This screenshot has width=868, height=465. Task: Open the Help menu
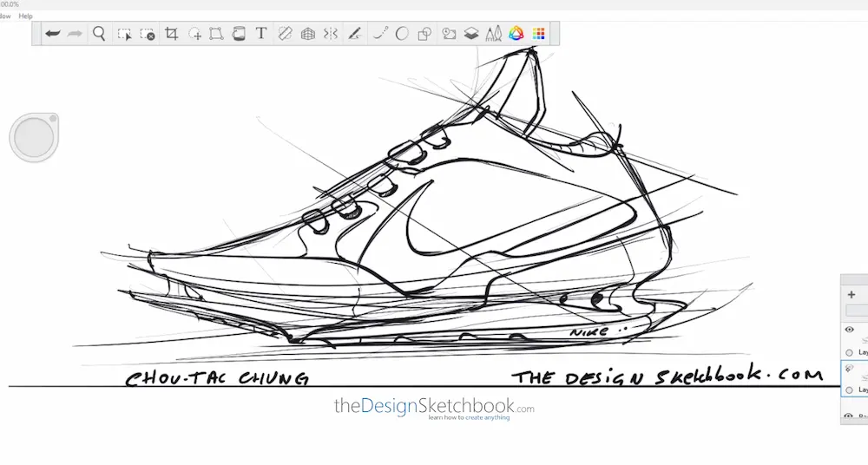[x=25, y=16]
